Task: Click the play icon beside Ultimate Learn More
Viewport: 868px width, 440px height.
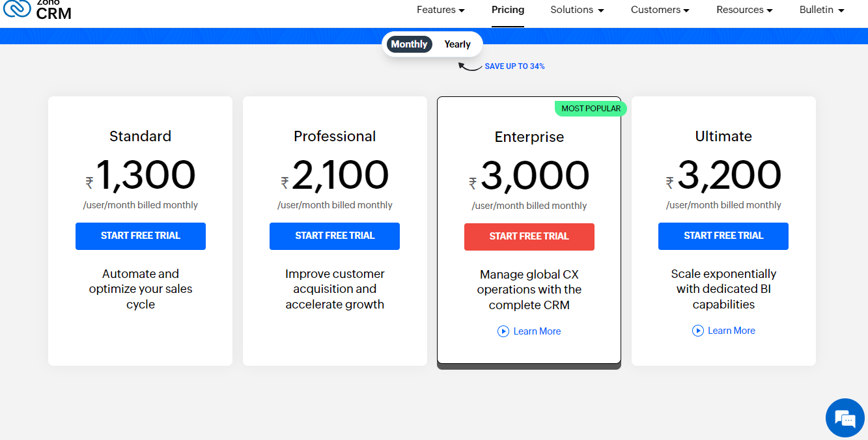Action: pyautogui.click(x=698, y=331)
